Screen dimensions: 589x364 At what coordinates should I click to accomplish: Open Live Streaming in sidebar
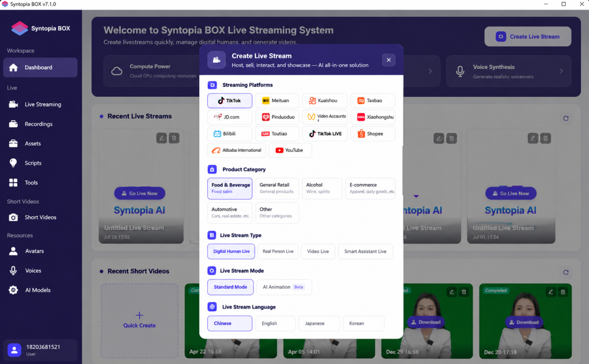tap(40, 104)
